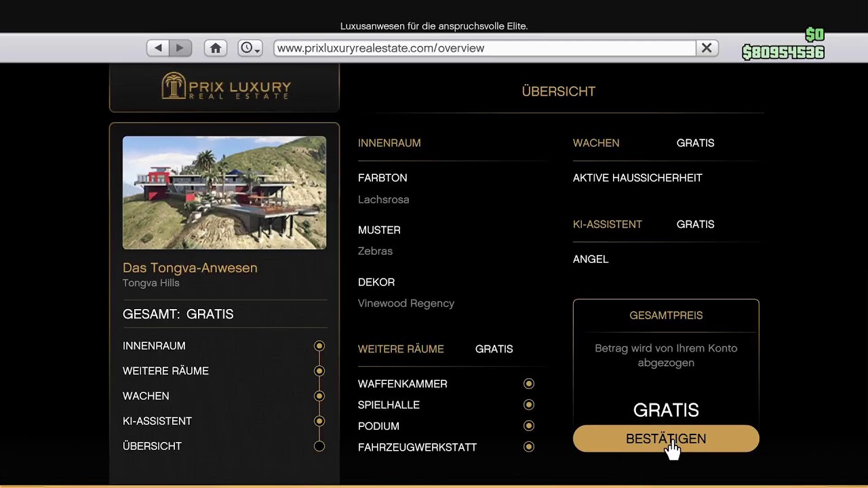This screenshot has height=488, width=868.
Task: Click the Gesamtpreis box heading
Action: 666,315
